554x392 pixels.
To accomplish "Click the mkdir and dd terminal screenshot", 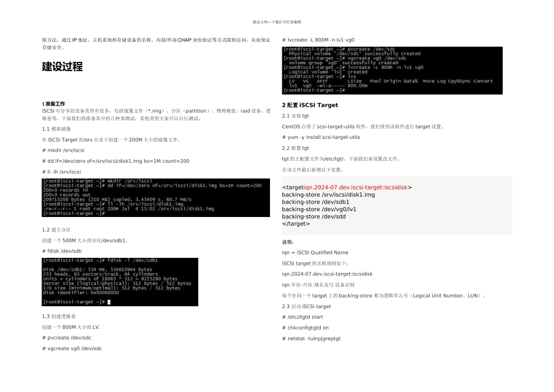I will pos(156,198).
